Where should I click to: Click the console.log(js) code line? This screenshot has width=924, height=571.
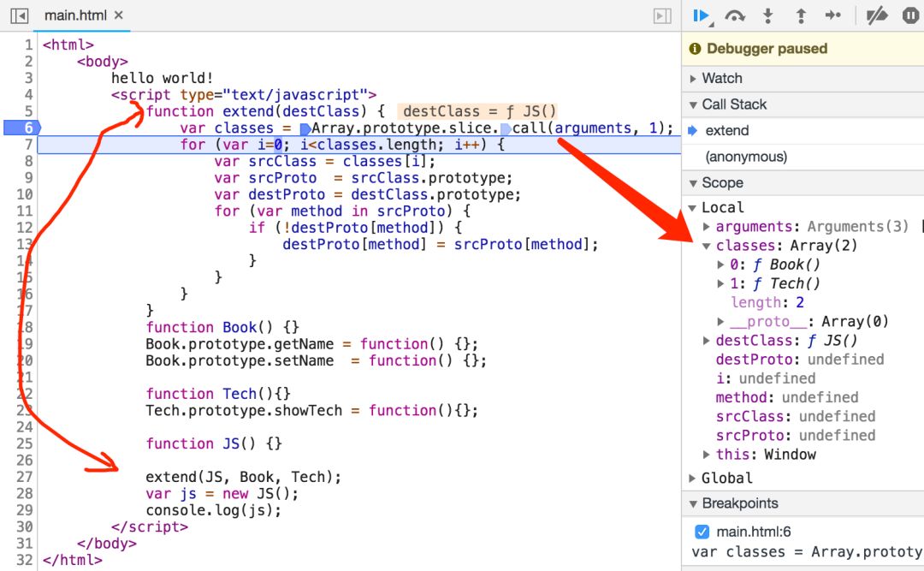213,509
